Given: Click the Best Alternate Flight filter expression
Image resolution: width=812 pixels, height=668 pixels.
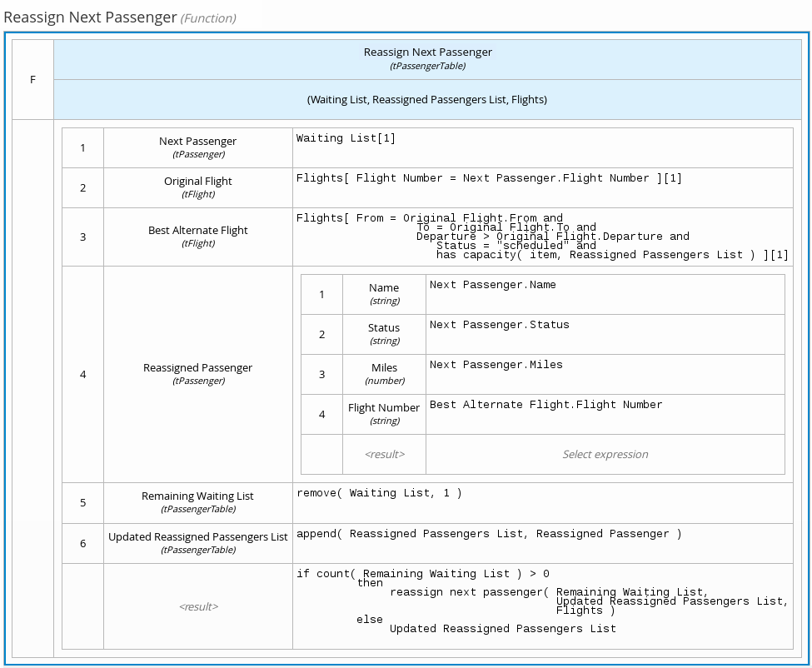Looking at the screenshot, I should click(542, 237).
